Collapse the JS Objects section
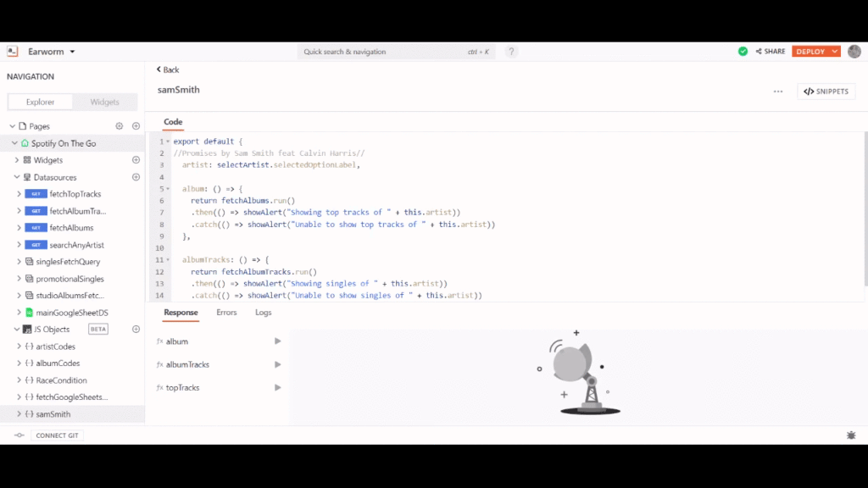The height and width of the screenshot is (488, 868). 17,330
